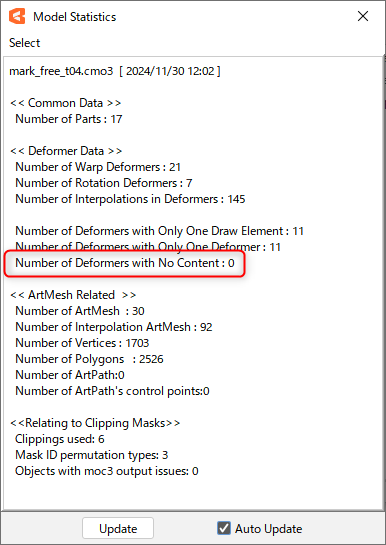Select Objects with moc3 output issues line
Screen dimensions: 386x545
[107, 471]
